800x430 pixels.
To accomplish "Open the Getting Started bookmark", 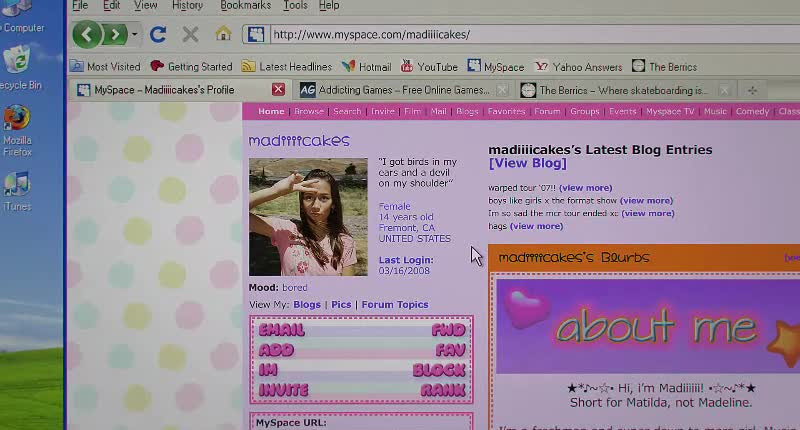I will tap(191, 66).
